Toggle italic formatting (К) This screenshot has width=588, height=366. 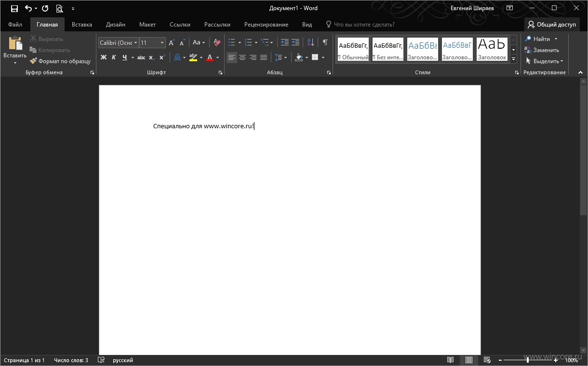click(114, 57)
